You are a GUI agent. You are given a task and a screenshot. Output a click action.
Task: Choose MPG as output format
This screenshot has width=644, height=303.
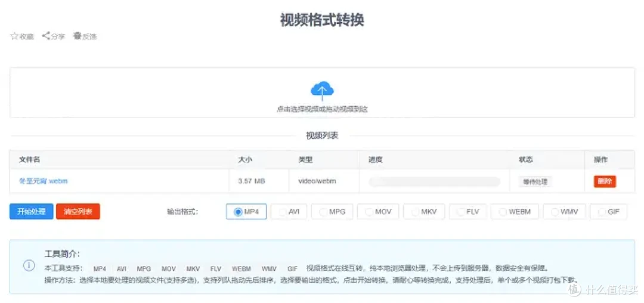click(x=332, y=212)
